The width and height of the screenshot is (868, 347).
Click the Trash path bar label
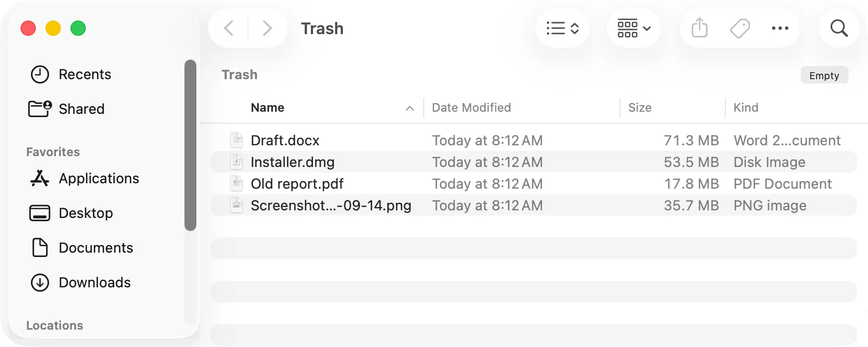point(240,75)
